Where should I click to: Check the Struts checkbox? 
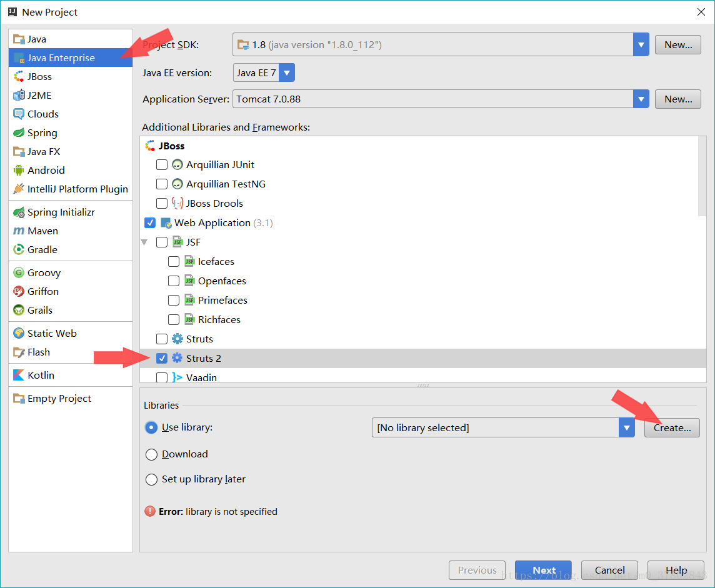click(x=162, y=339)
